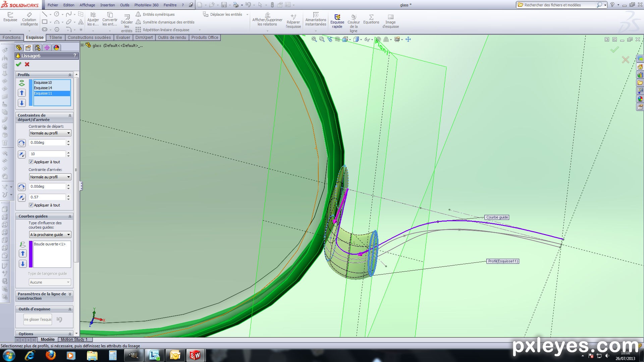Screen dimensions: 644x362
Task: Open Contrainte de départ dropdown
Action: [50, 133]
